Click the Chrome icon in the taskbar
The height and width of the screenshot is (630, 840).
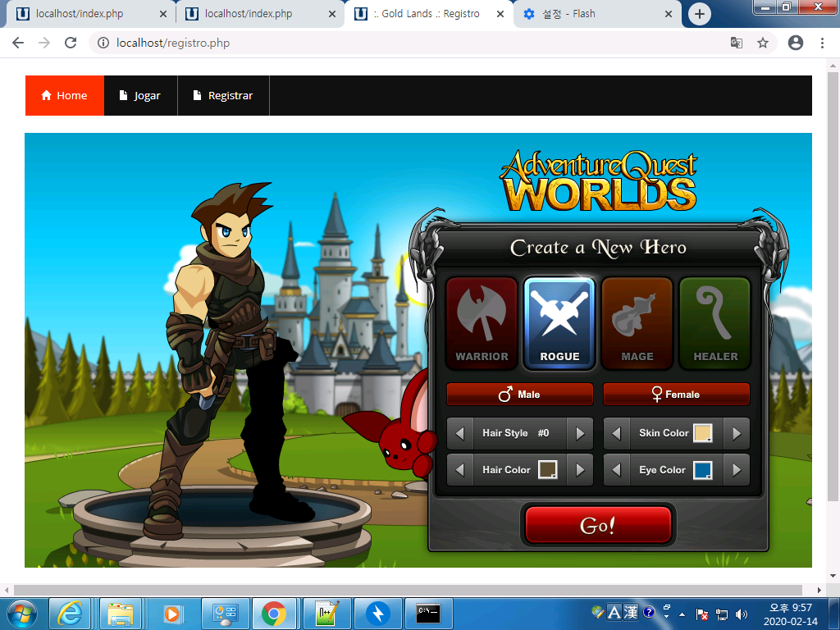pyautogui.click(x=273, y=613)
